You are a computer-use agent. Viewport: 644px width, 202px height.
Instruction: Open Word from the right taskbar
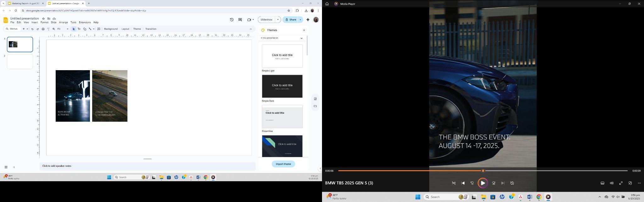[x=530, y=197]
